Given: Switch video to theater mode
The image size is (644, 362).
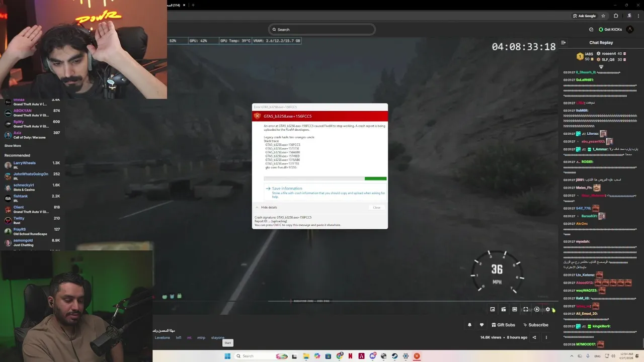Looking at the screenshot, I should [x=515, y=309].
